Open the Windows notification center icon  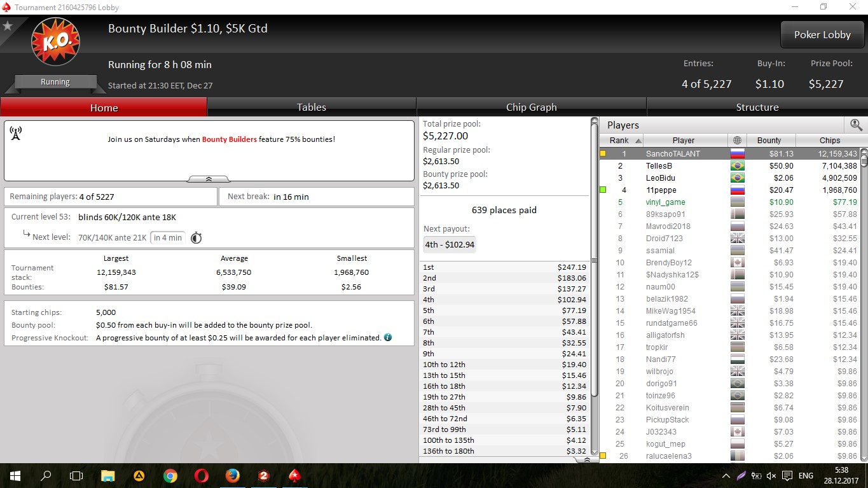(x=787, y=476)
